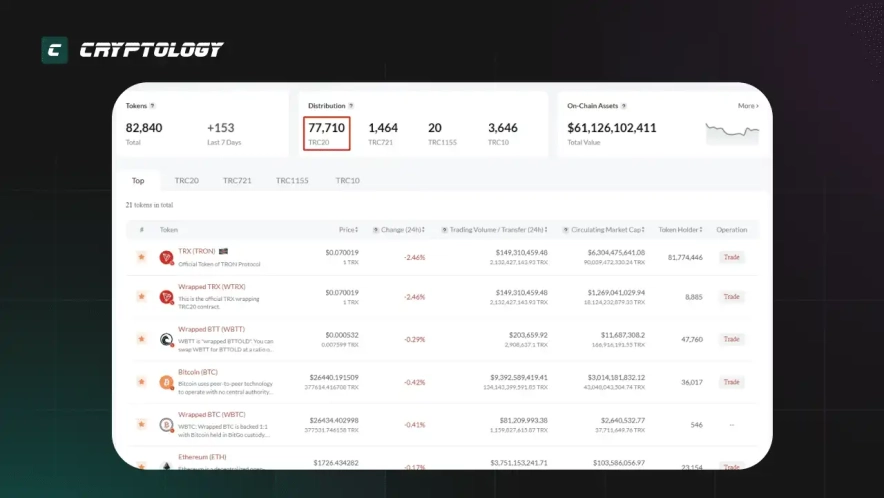The height and width of the screenshot is (498, 884).
Task: Click the Wrapped BTT token logo
Action: 166,339
